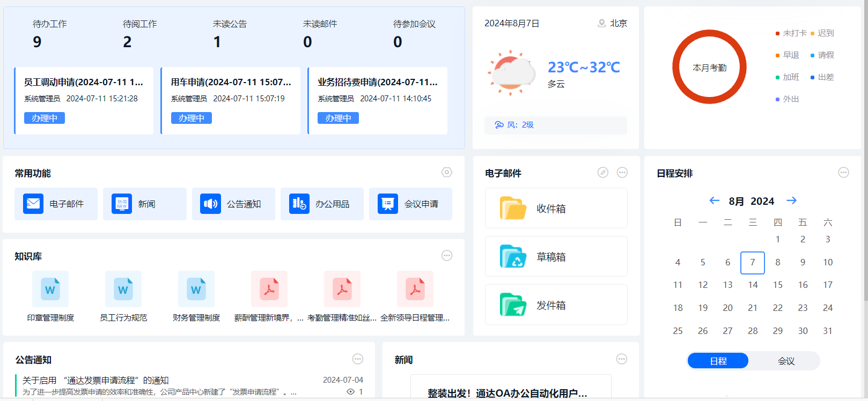The image size is (868, 401).
Task: Click the 常用功能 settings gear icon
Action: click(446, 172)
